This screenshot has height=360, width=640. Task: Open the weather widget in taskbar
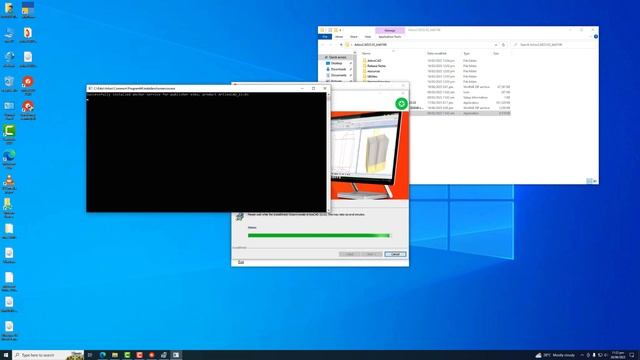point(555,355)
